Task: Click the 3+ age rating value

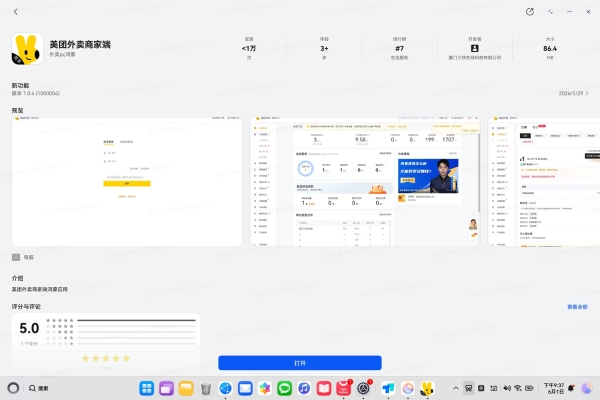Action: (x=324, y=49)
